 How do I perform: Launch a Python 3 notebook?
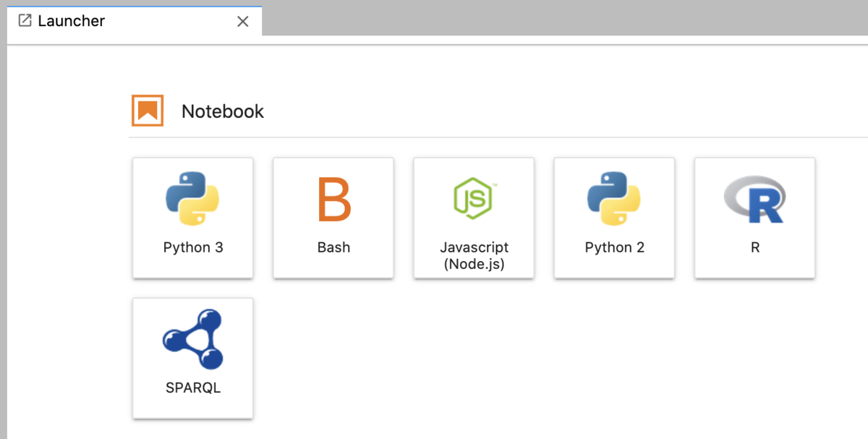point(193,218)
